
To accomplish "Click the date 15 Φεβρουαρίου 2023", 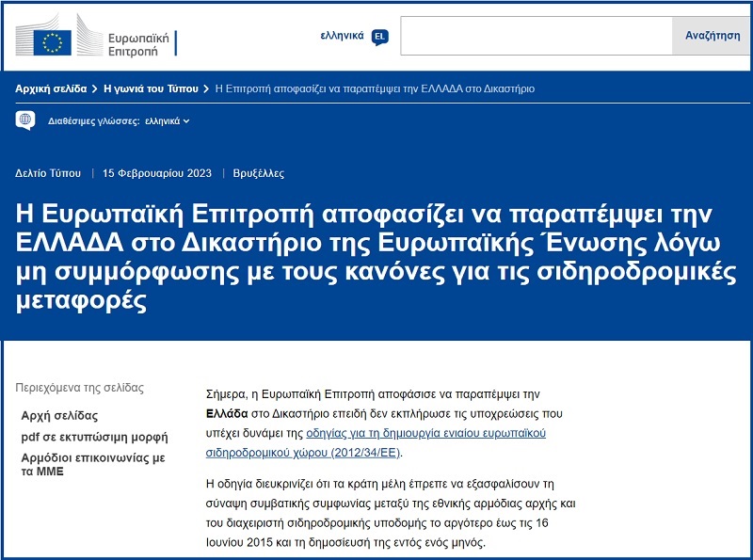I will 157,173.
